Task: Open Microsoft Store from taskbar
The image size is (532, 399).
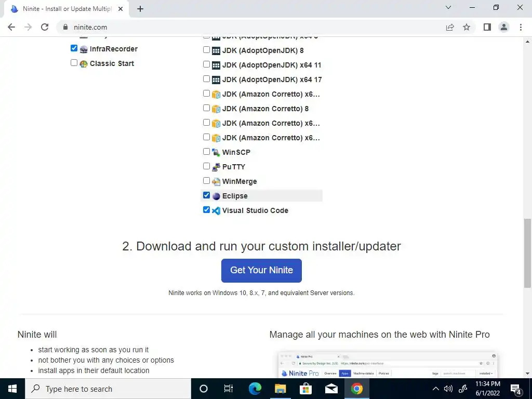Action: 305,389
